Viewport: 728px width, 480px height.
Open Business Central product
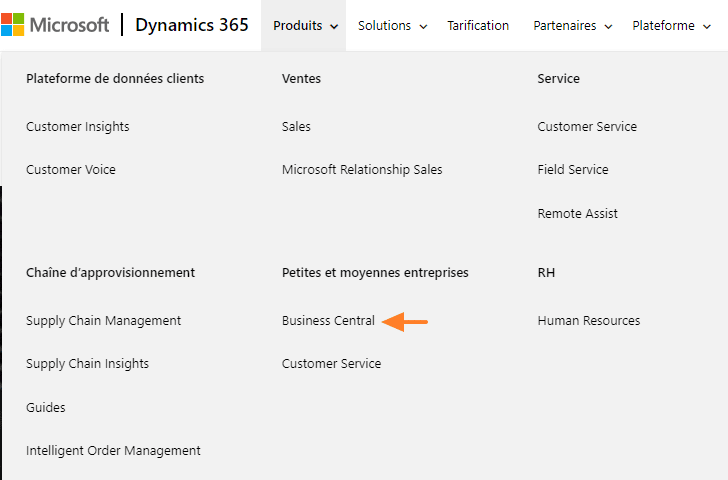(328, 321)
